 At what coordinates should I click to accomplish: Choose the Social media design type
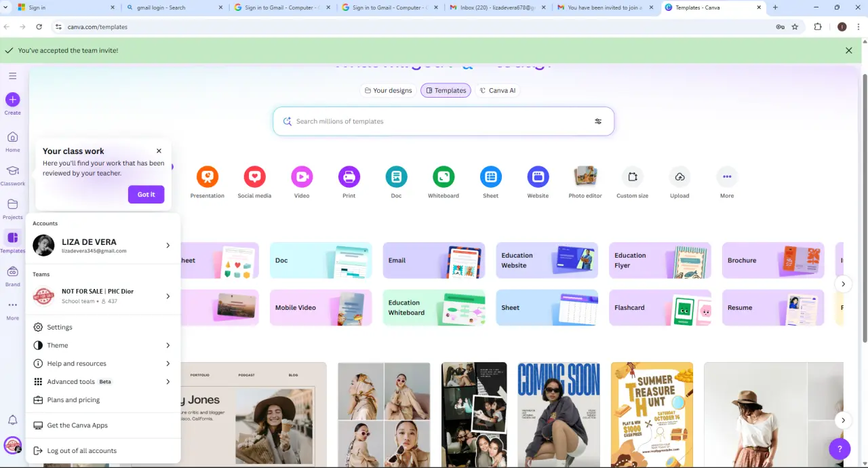tap(254, 182)
